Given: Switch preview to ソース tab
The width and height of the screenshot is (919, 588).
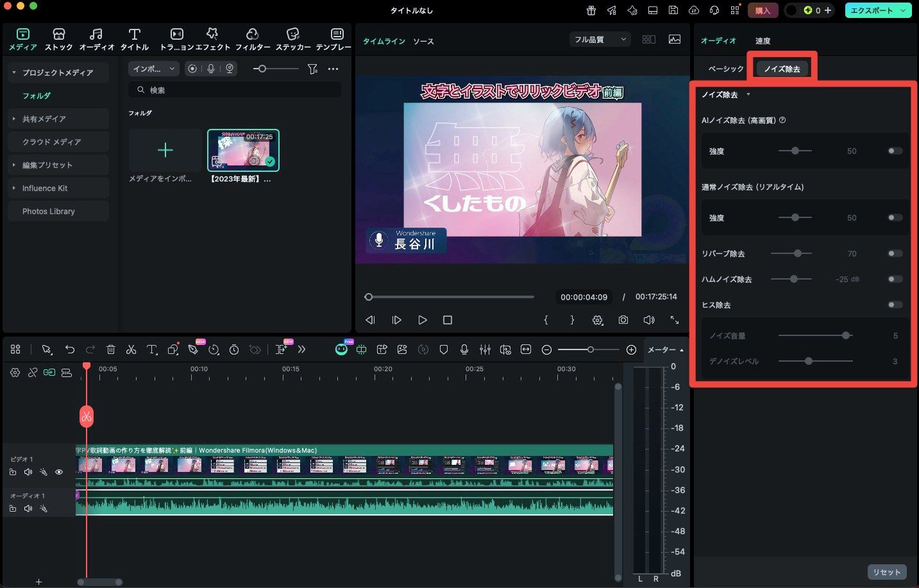Looking at the screenshot, I should click(x=423, y=41).
